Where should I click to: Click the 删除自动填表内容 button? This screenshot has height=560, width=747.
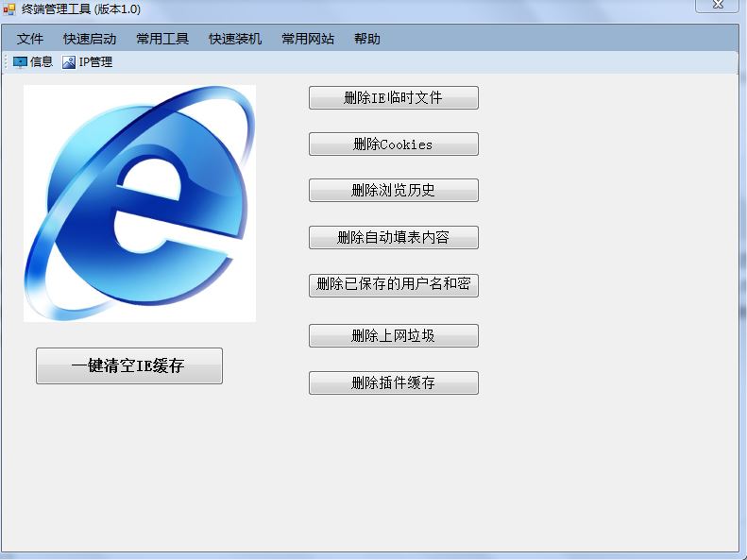[394, 237]
